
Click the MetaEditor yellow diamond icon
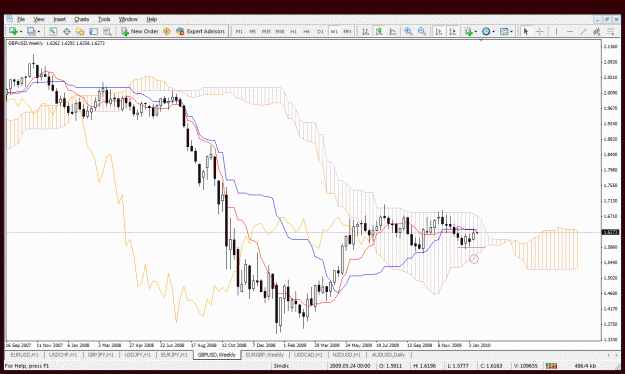pyautogui.click(x=167, y=31)
